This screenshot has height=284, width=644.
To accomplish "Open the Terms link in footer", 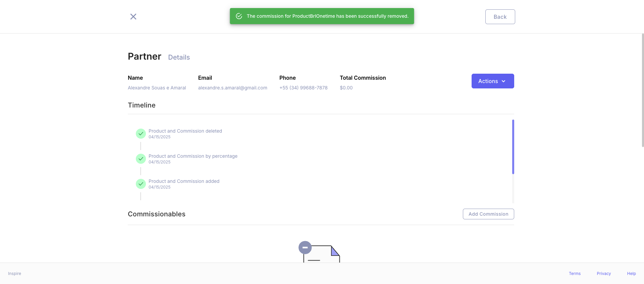I will coord(575,274).
